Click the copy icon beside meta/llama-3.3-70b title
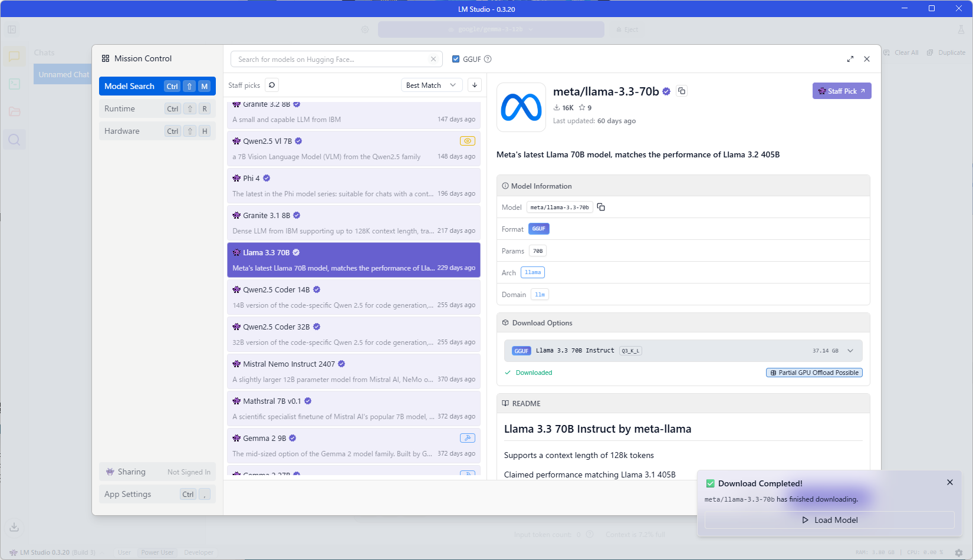Image resolution: width=973 pixels, height=560 pixels. pos(682,91)
